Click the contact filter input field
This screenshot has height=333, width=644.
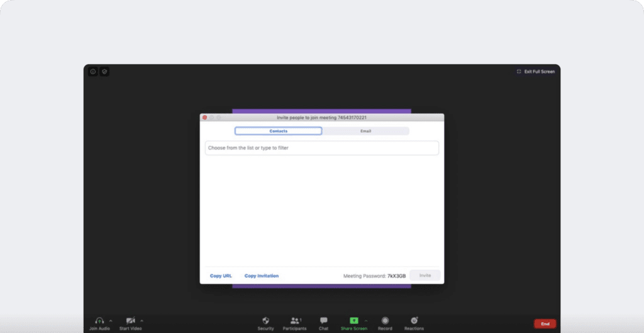(x=322, y=148)
